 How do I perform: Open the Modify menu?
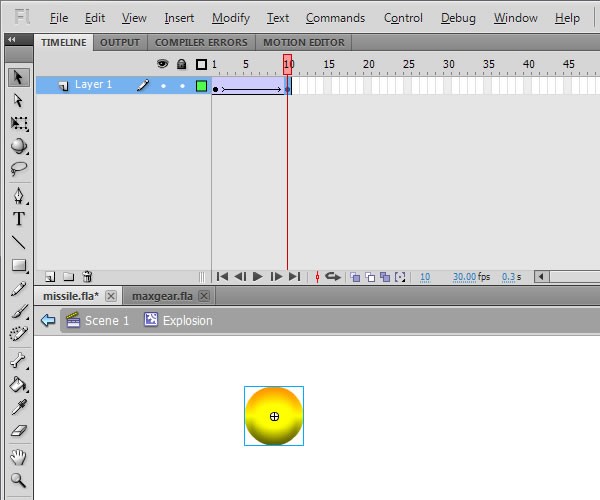(x=231, y=18)
